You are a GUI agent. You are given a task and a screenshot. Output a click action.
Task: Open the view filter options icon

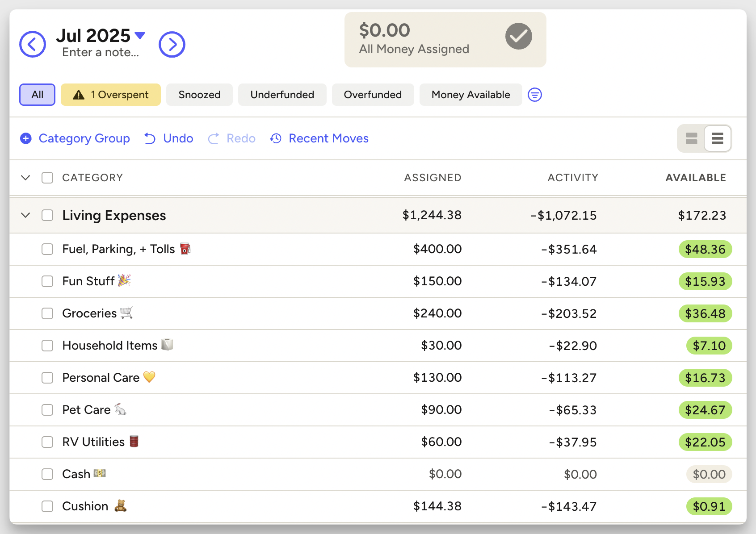pos(535,95)
